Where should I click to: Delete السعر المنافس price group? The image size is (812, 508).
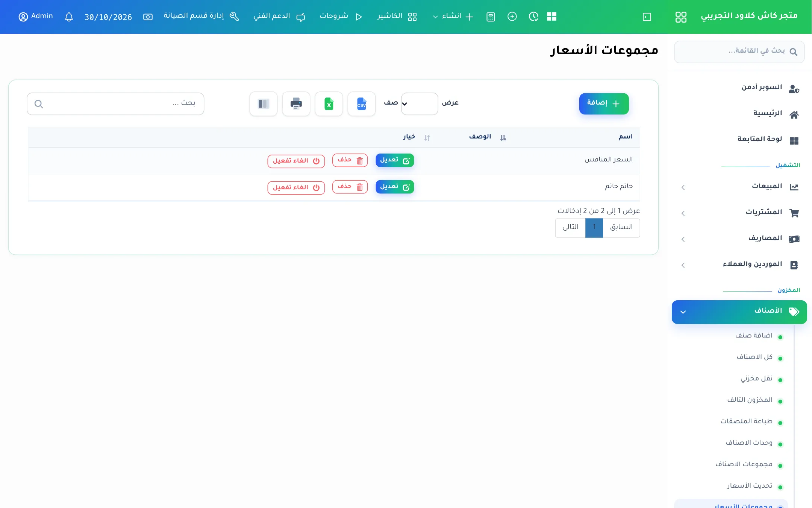[350, 160]
